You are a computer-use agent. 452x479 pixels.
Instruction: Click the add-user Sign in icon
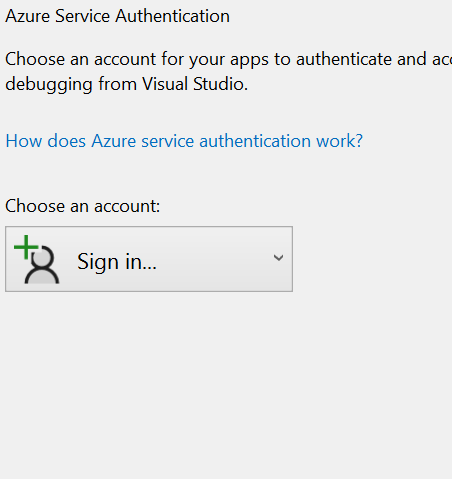(x=37, y=259)
